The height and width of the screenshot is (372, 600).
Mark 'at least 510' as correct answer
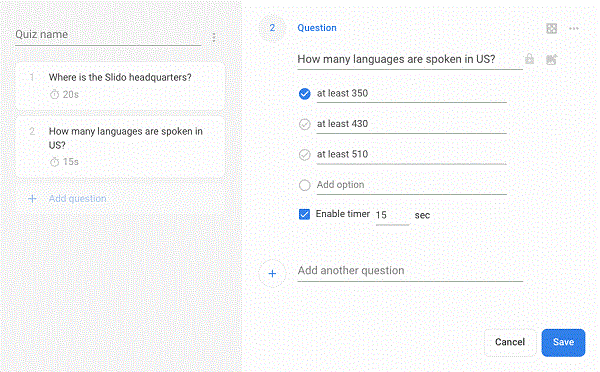tap(305, 155)
